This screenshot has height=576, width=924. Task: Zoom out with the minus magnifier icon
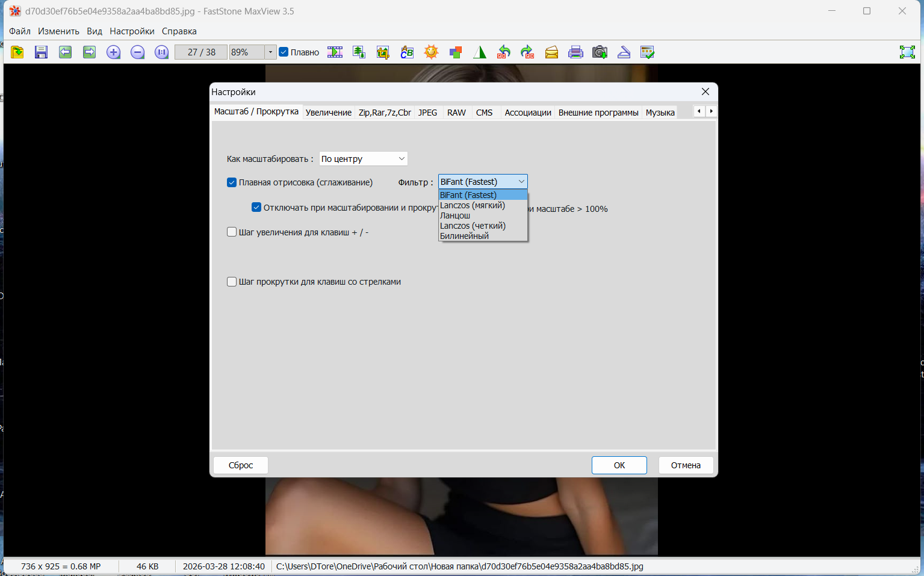tap(137, 52)
